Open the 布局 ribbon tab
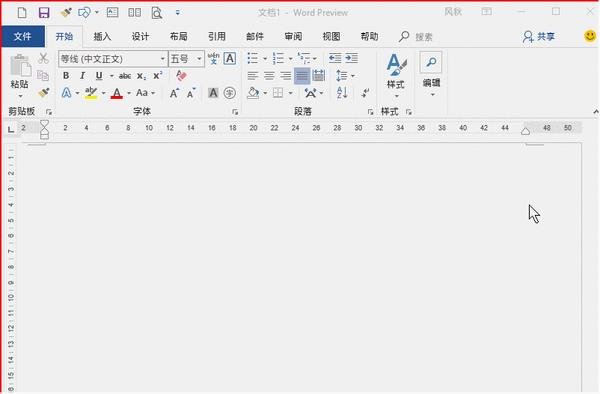Screen dimensions: 600x394 click(x=179, y=37)
